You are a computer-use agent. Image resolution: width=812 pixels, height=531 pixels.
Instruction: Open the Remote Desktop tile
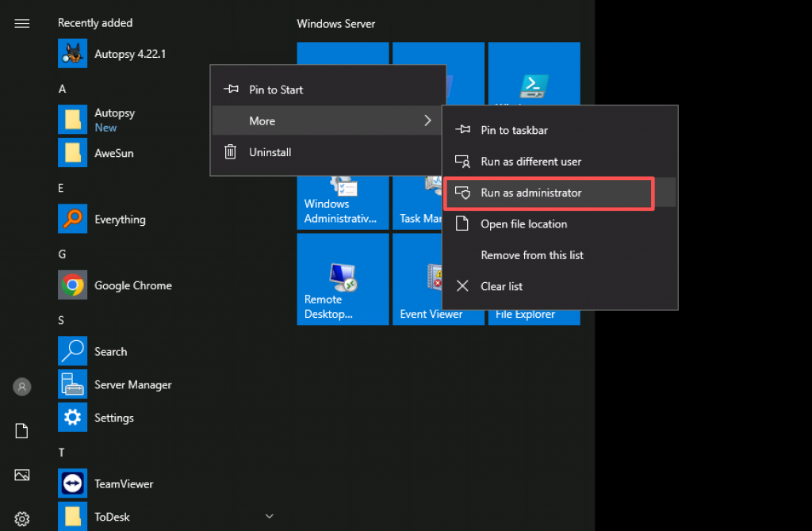[x=343, y=279]
